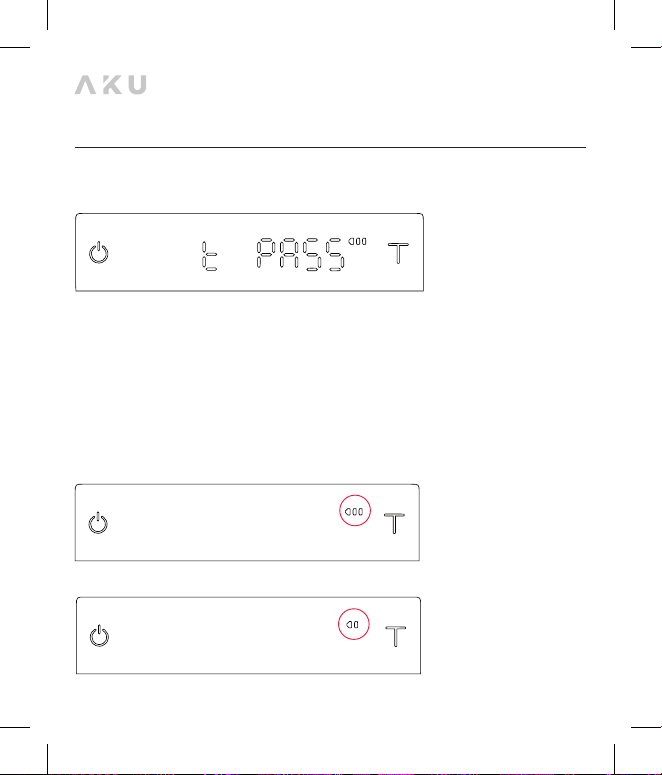Select the letter A in PASS
This screenshot has width=662, height=775.
(x=289, y=254)
